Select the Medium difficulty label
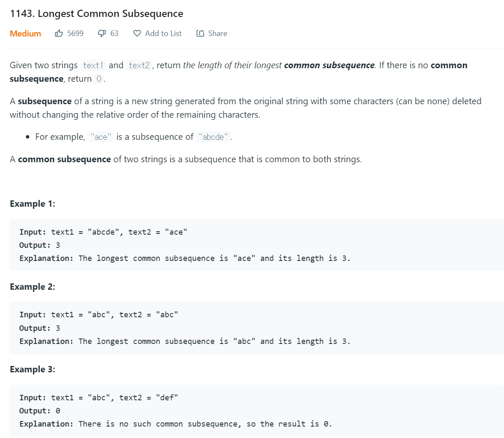The image size is (504, 438). pyautogui.click(x=25, y=33)
